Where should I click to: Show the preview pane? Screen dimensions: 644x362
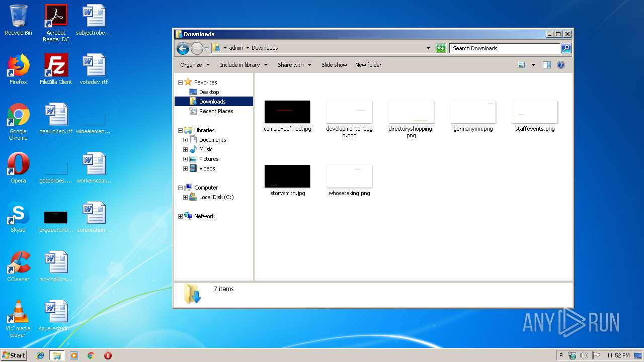[547, 65]
